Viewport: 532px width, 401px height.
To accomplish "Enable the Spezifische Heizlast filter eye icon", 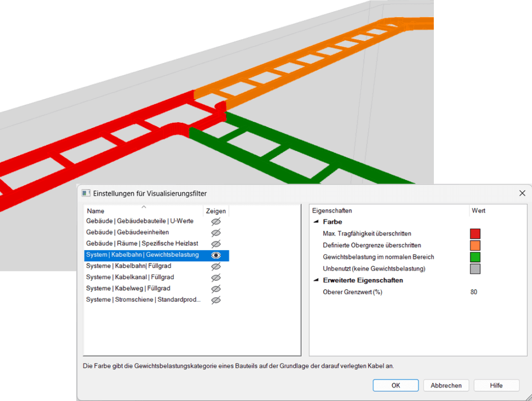I will [216, 244].
